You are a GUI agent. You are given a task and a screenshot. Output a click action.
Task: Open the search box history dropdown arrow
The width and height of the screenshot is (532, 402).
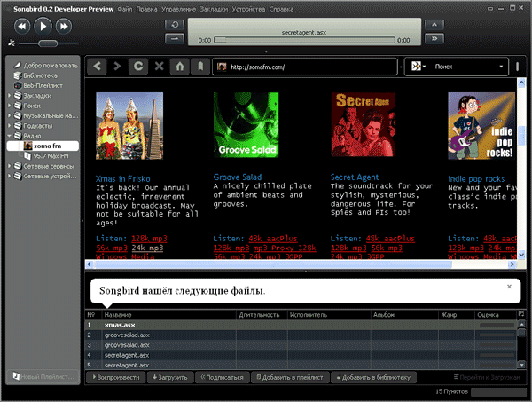pos(501,67)
